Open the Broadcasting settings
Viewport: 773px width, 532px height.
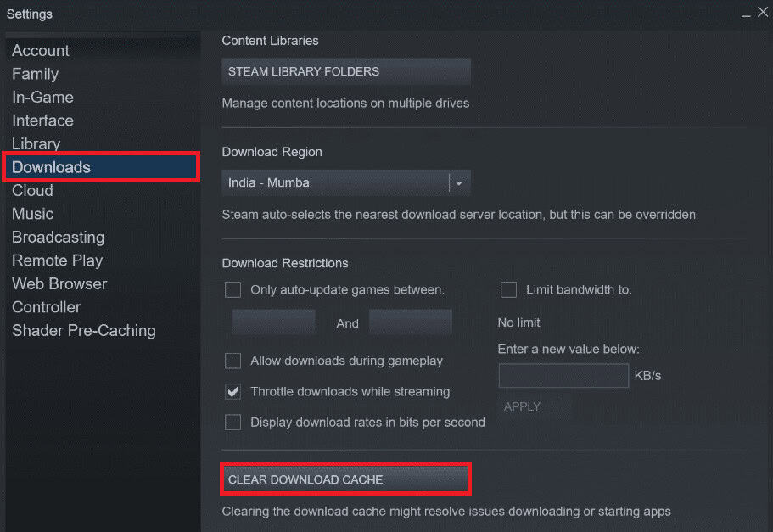tap(58, 237)
